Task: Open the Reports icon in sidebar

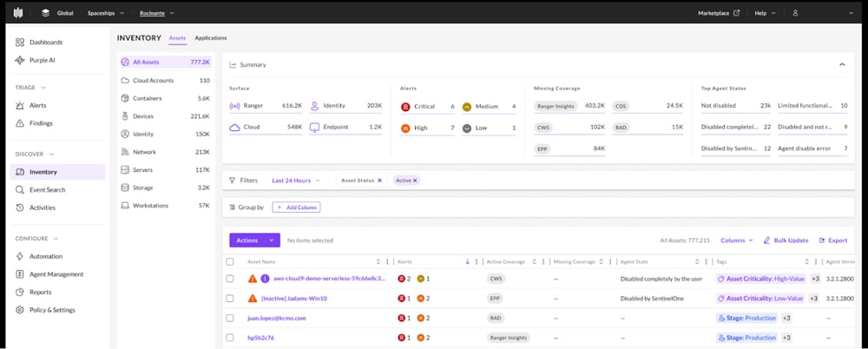Action: (21, 292)
